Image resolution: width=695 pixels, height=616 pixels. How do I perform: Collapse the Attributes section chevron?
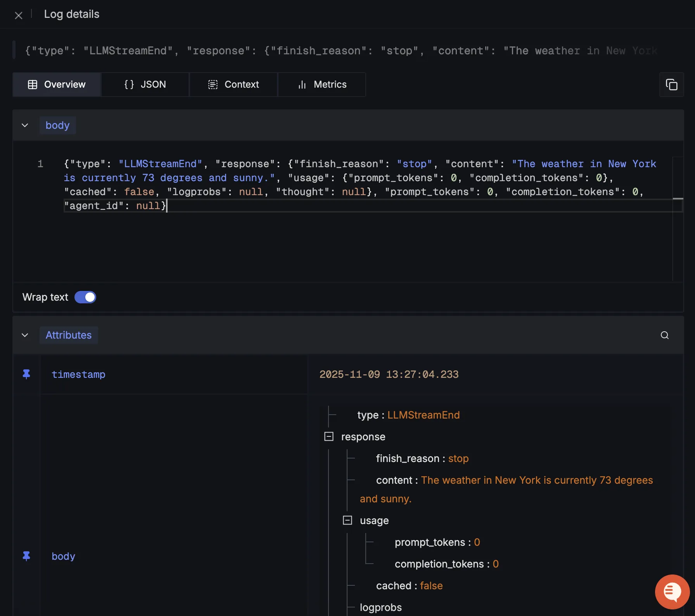(25, 335)
